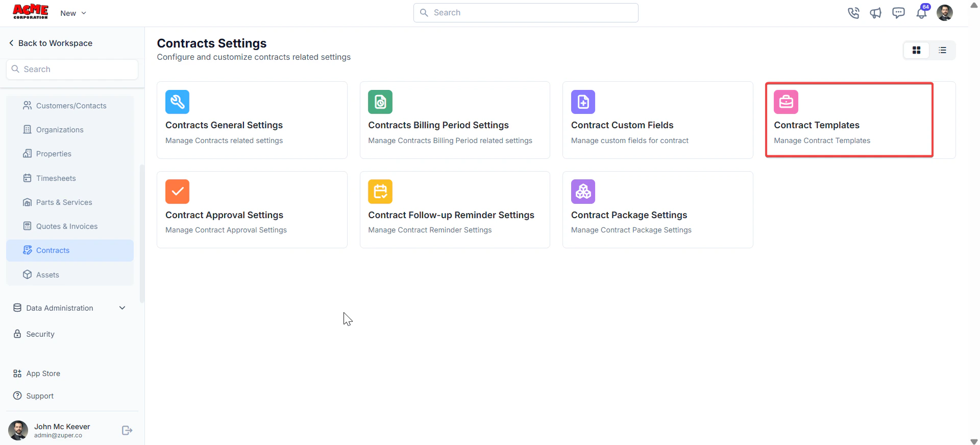Click the Security lock icon
This screenshot has width=980, height=445.
[x=17, y=334]
